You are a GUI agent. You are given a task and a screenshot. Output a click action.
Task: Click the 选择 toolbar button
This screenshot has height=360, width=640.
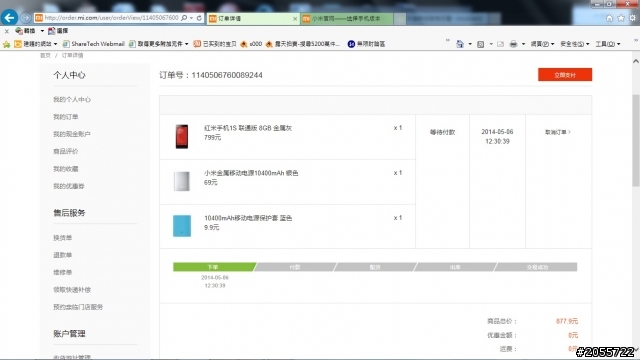pyautogui.click(x=58, y=31)
